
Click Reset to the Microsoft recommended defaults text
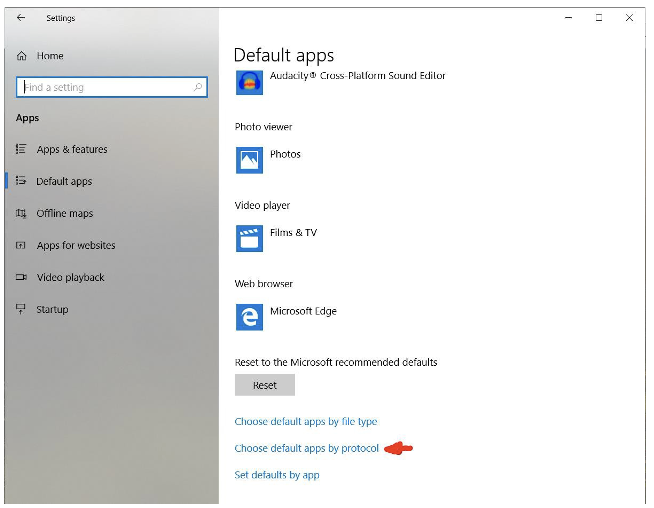tap(336, 362)
